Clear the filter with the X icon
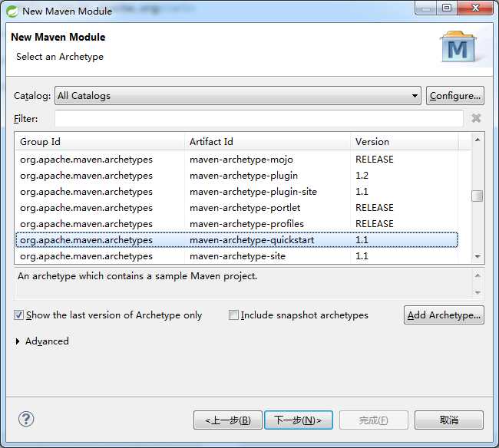 (476, 118)
